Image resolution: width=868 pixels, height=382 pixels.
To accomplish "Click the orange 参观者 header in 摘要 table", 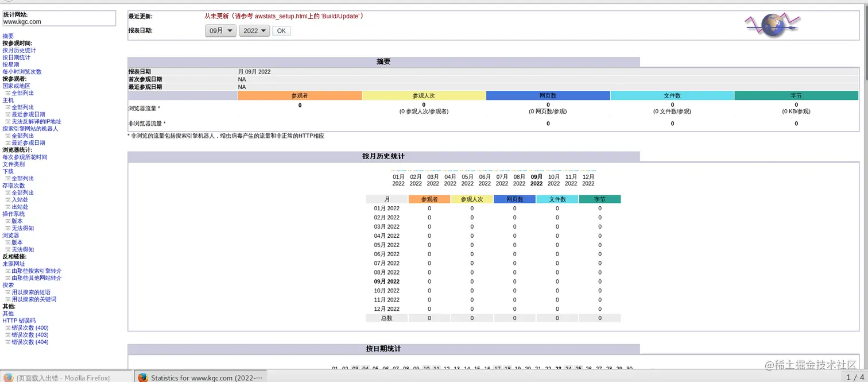I will click(300, 95).
